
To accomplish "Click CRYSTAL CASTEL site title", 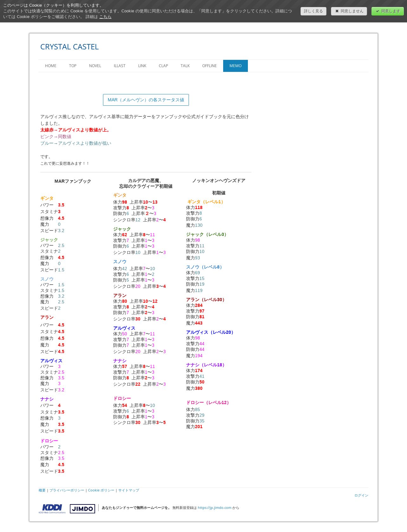I will click(69, 47).
